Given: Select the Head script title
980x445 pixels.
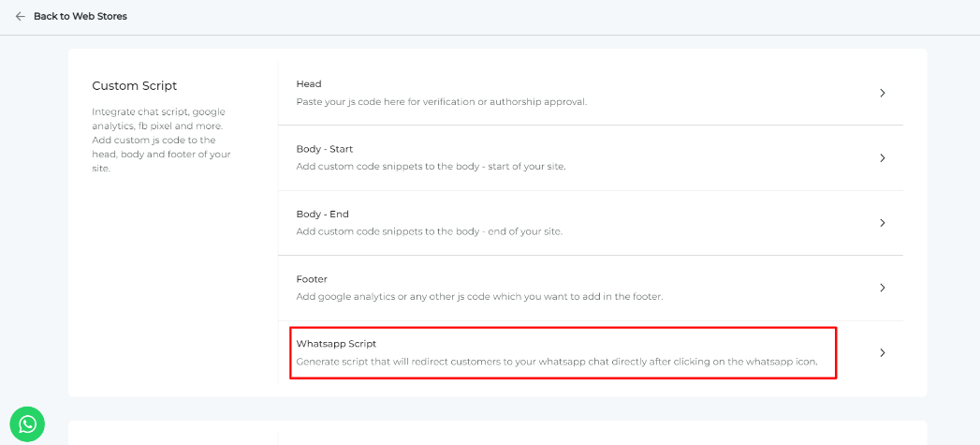Looking at the screenshot, I should 309,84.
